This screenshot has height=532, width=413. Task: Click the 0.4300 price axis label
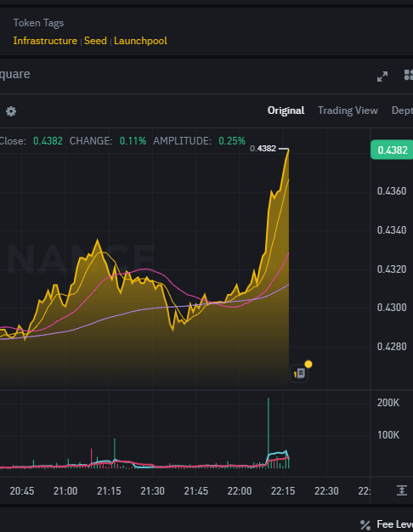point(392,308)
